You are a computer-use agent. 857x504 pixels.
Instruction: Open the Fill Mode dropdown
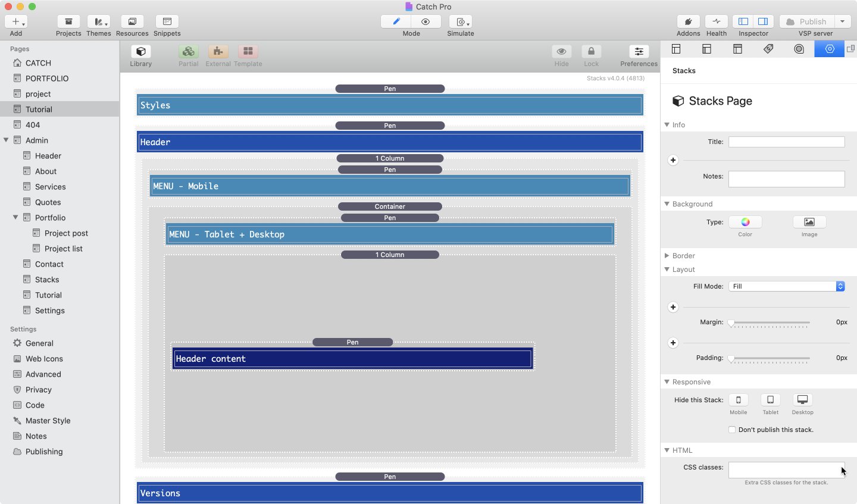(x=786, y=286)
